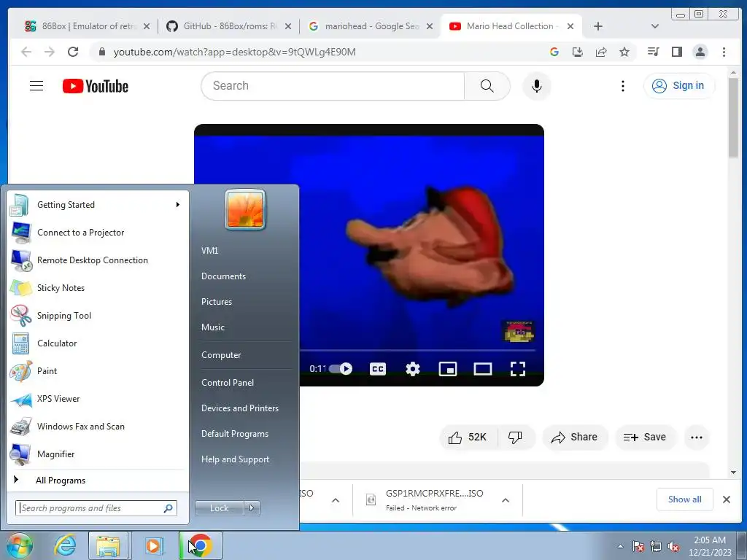Open Windows Media Player from taskbar
The height and width of the screenshot is (560, 747).
[153, 545]
